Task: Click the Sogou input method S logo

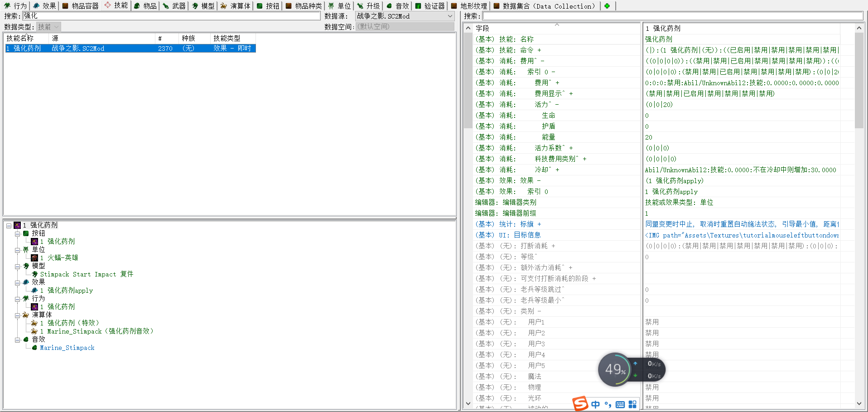Action: pyautogui.click(x=580, y=403)
